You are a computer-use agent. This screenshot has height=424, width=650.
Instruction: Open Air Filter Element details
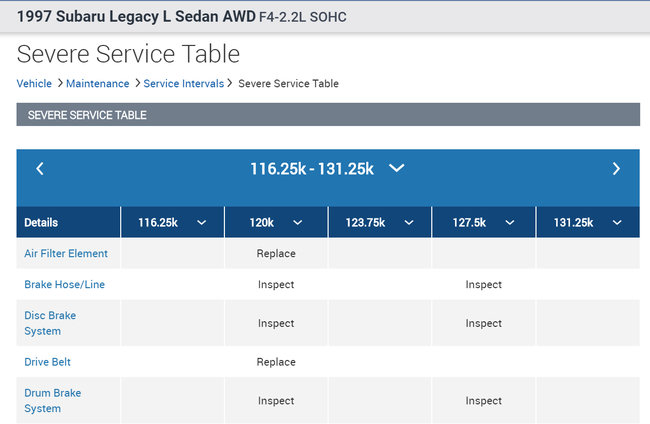66,254
